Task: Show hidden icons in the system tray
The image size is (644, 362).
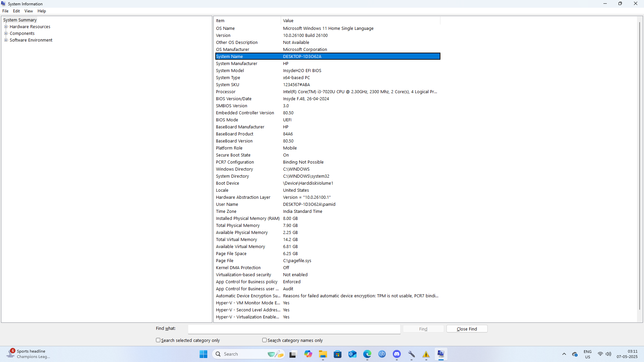Action: point(564,354)
